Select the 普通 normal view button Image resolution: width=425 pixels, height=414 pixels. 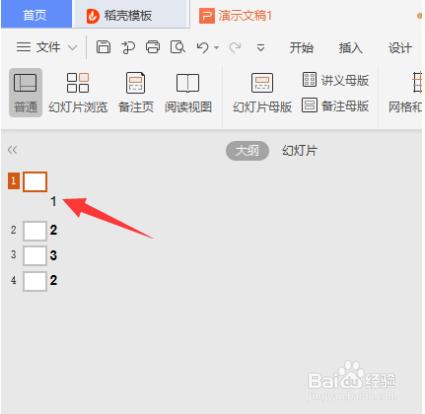point(25,93)
